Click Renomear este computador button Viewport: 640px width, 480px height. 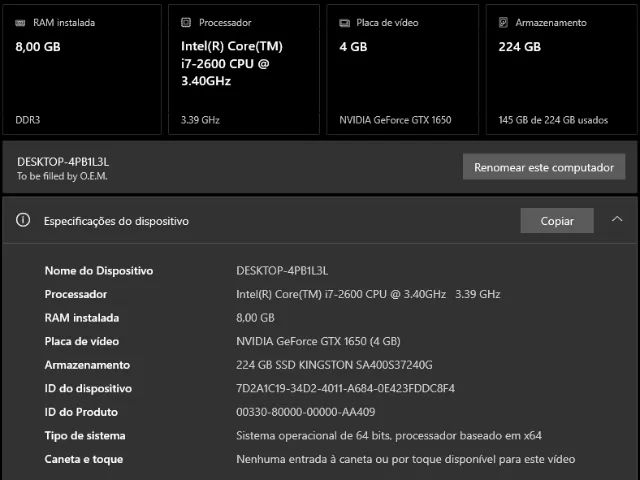click(x=544, y=167)
